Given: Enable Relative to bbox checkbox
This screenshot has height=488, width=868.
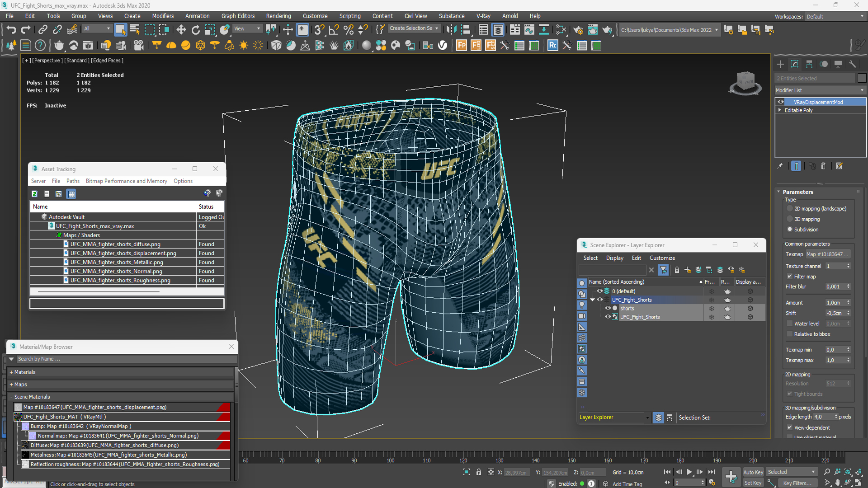Looking at the screenshot, I should 790,334.
